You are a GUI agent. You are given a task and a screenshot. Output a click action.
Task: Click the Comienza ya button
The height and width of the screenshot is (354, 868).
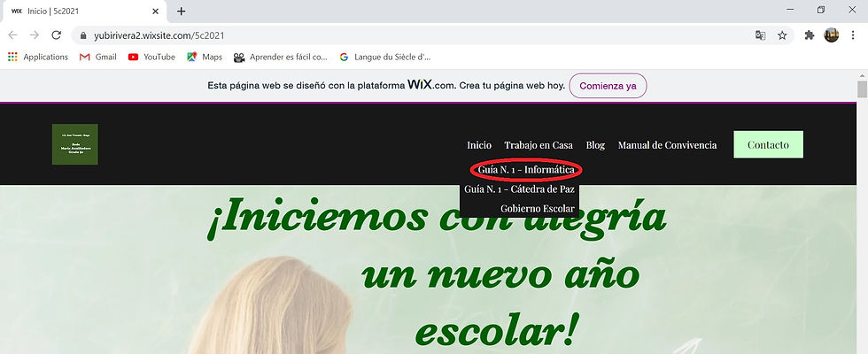click(x=608, y=86)
